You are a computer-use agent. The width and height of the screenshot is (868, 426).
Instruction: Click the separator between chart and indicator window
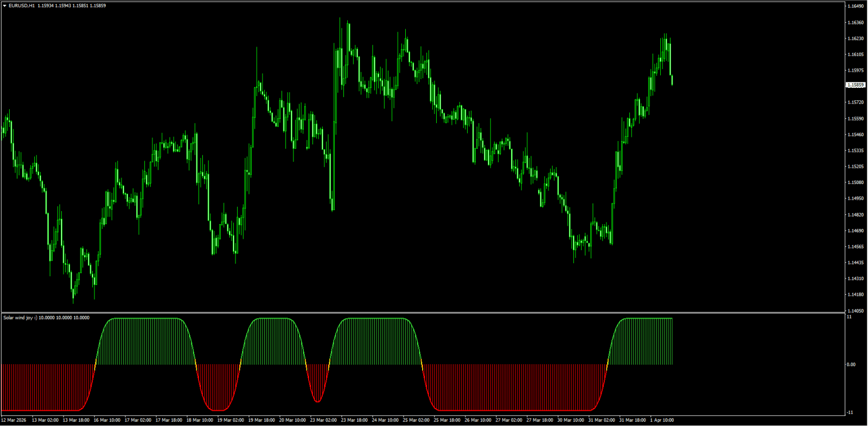tap(423, 313)
